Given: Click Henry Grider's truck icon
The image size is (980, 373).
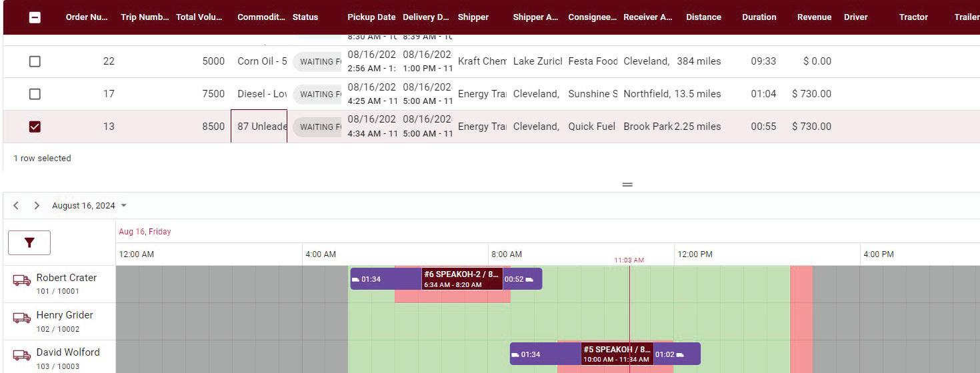Looking at the screenshot, I should [x=22, y=318].
